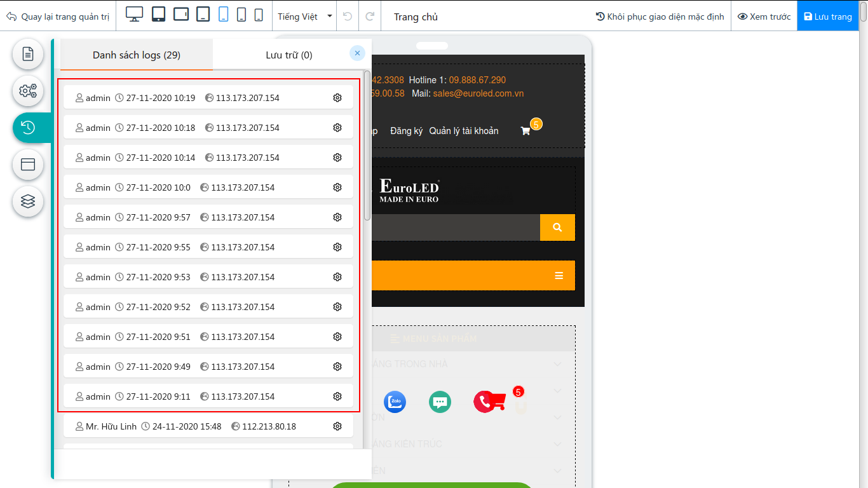The width and height of the screenshot is (868, 488).
Task: Open the Tiếng Việt language dropdown
Action: point(305,17)
